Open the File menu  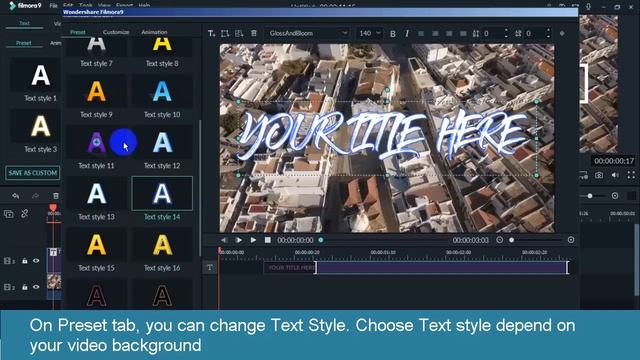click(x=53, y=6)
